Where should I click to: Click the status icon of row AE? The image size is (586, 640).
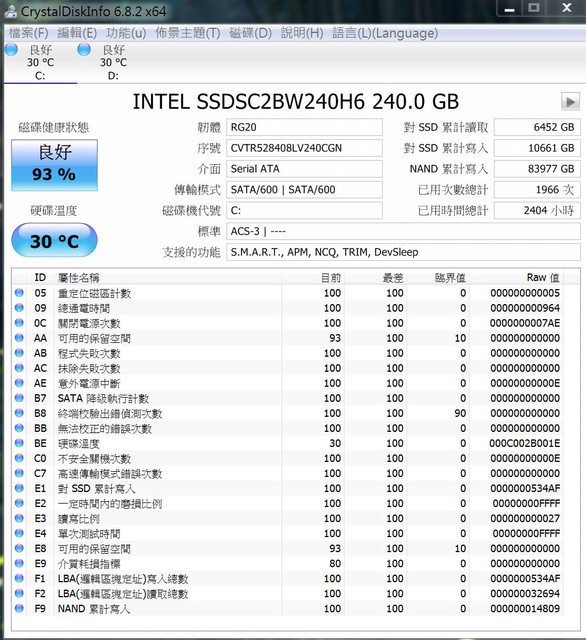click(19, 383)
